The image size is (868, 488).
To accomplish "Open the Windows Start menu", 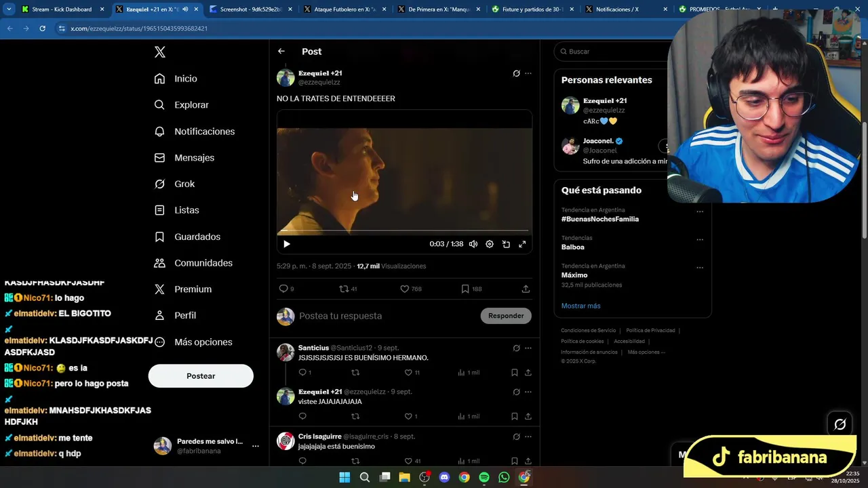I will click(x=344, y=477).
